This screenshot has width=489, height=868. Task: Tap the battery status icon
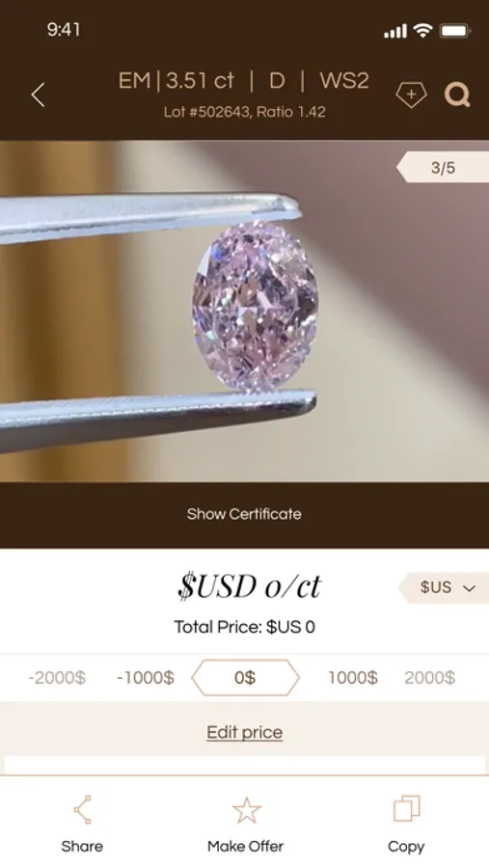coord(454,31)
